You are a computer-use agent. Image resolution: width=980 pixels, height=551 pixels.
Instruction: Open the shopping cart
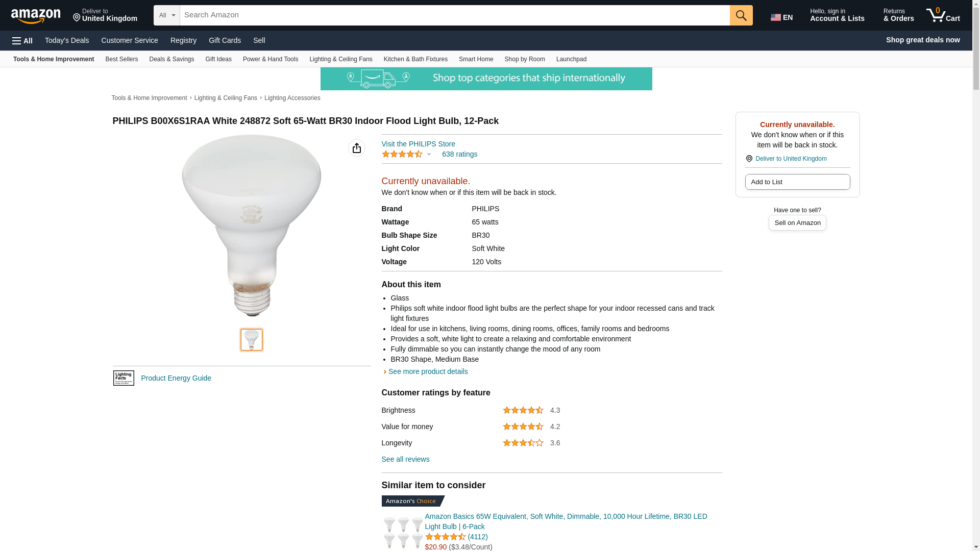pyautogui.click(x=943, y=15)
